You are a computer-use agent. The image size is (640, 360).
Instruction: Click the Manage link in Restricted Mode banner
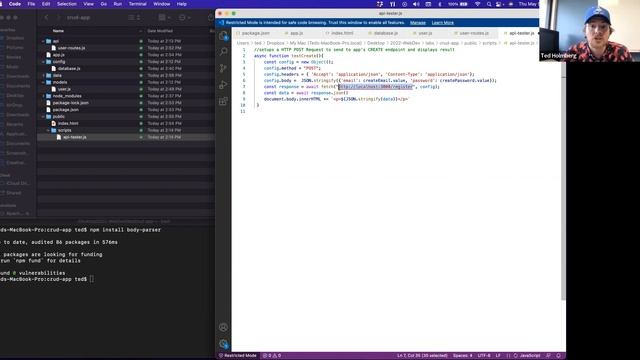point(418,23)
